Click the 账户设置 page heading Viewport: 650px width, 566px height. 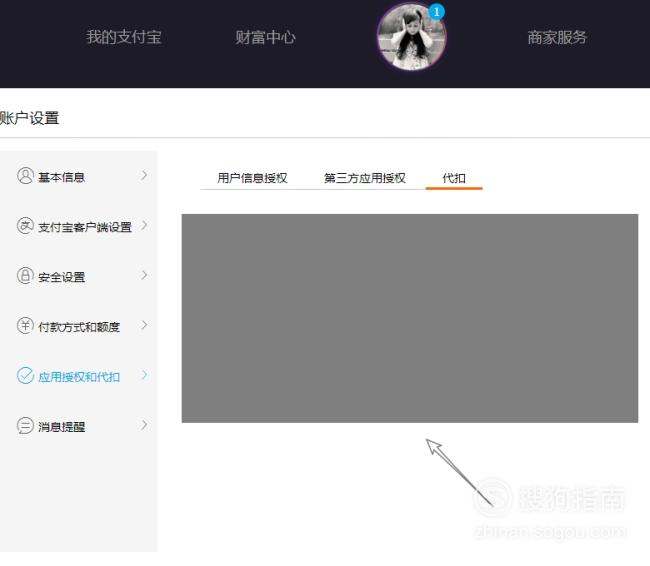(x=29, y=118)
